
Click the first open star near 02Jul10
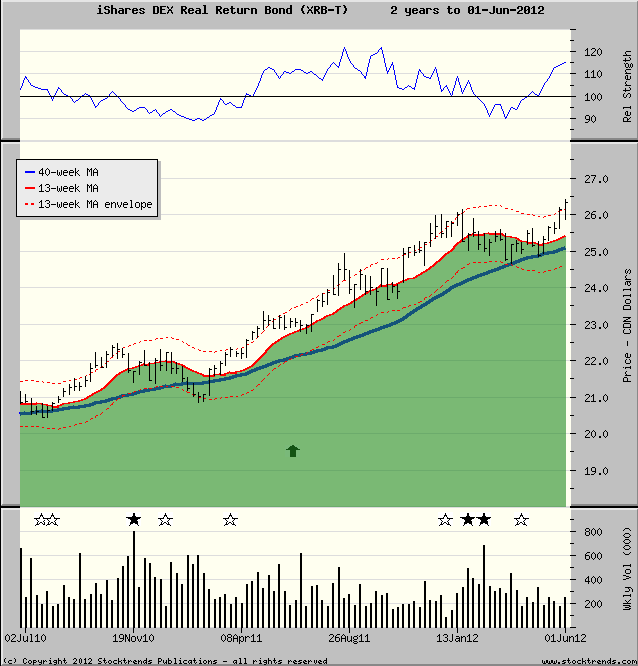pos(41,519)
